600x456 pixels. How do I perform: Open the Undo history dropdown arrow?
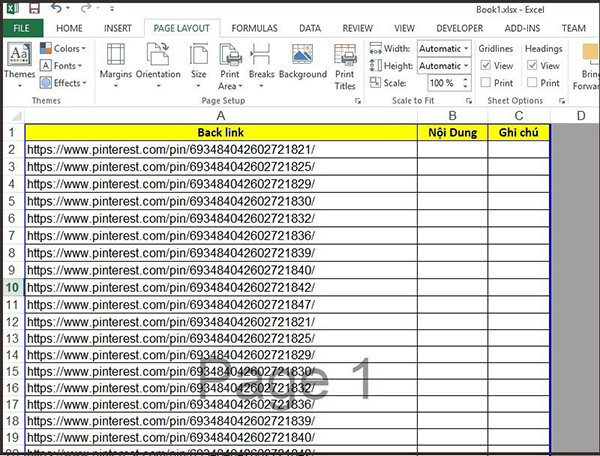(x=68, y=8)
